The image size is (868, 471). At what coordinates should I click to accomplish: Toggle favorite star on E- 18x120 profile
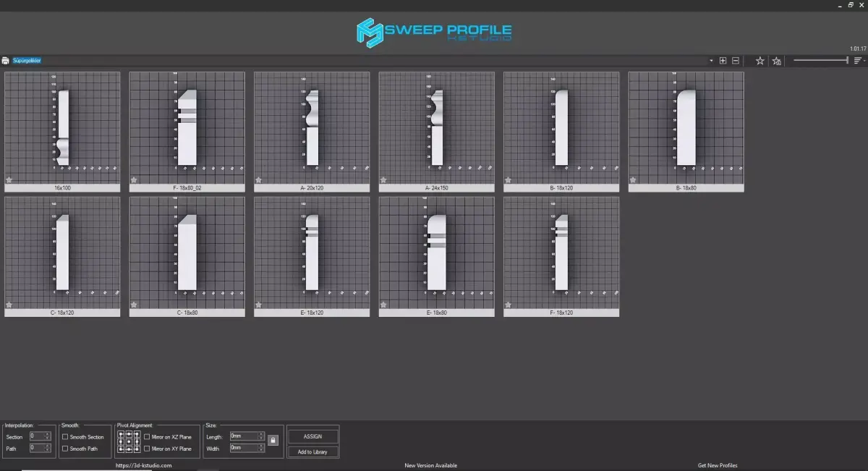(x=258, y=305)
